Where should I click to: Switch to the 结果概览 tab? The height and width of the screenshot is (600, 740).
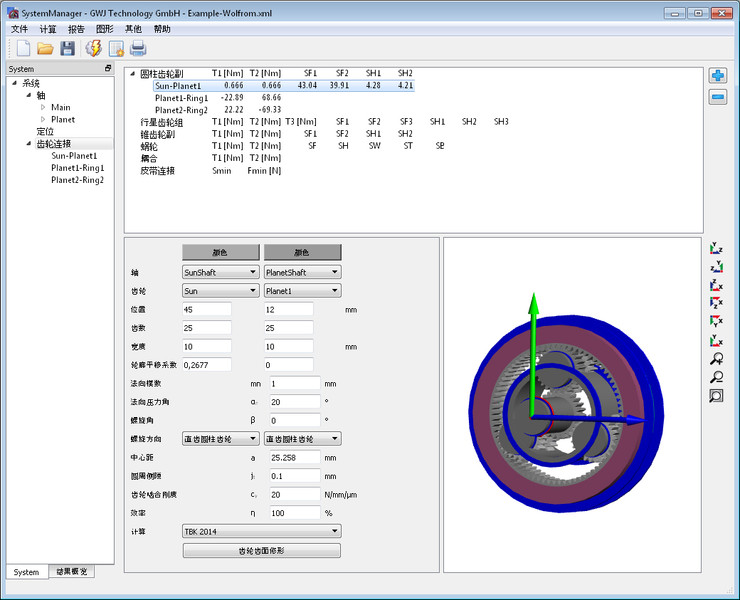coord(72,572)
